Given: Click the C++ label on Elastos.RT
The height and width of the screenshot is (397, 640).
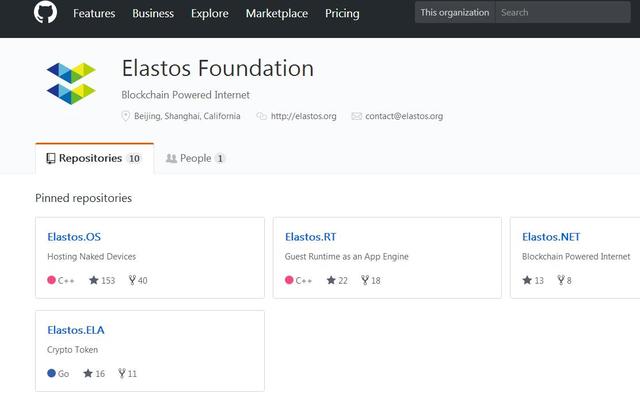Looking at the screenshot, I should click(x=304, y=280).
